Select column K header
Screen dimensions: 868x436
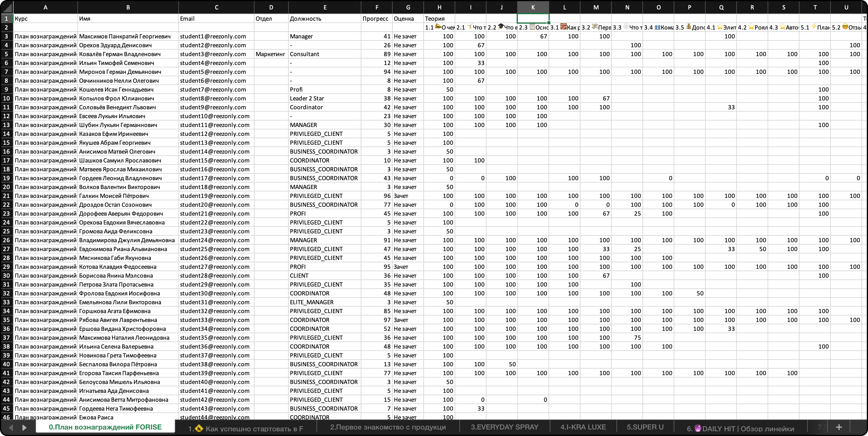coord(533,7)
